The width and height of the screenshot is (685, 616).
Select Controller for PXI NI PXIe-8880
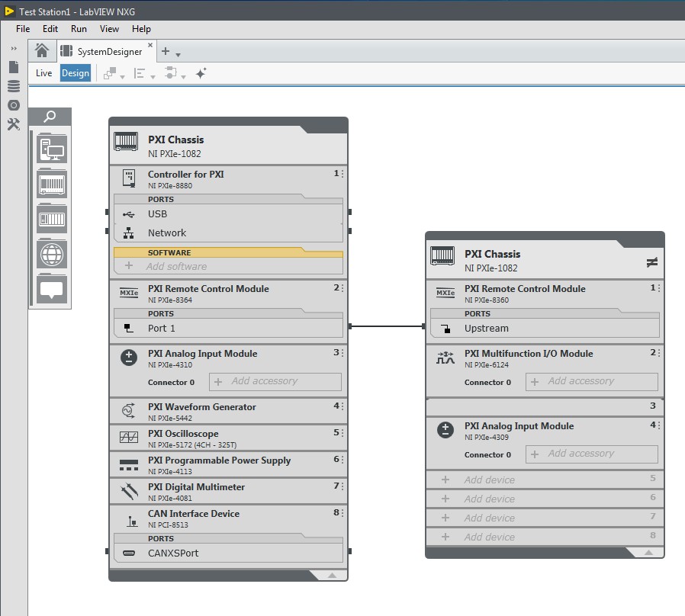pos(185,179)
